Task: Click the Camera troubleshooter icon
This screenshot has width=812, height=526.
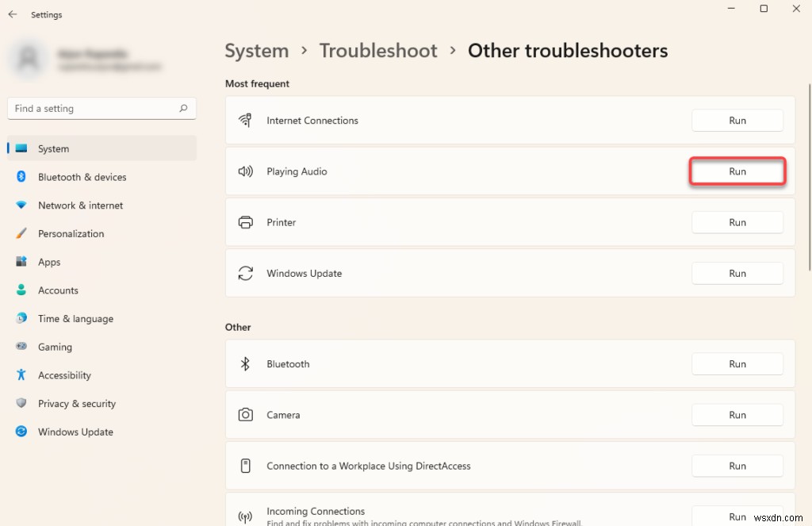Action: click(x=245, y=414)
